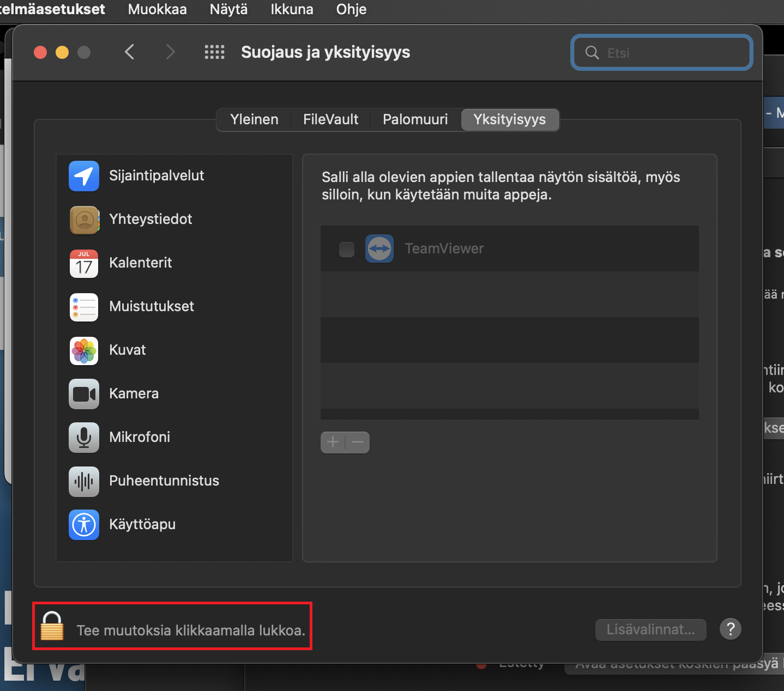The width and height of the screenshot is (784, 691).
Task: Open help with the question mark button
Action: [x=730, y=629]
